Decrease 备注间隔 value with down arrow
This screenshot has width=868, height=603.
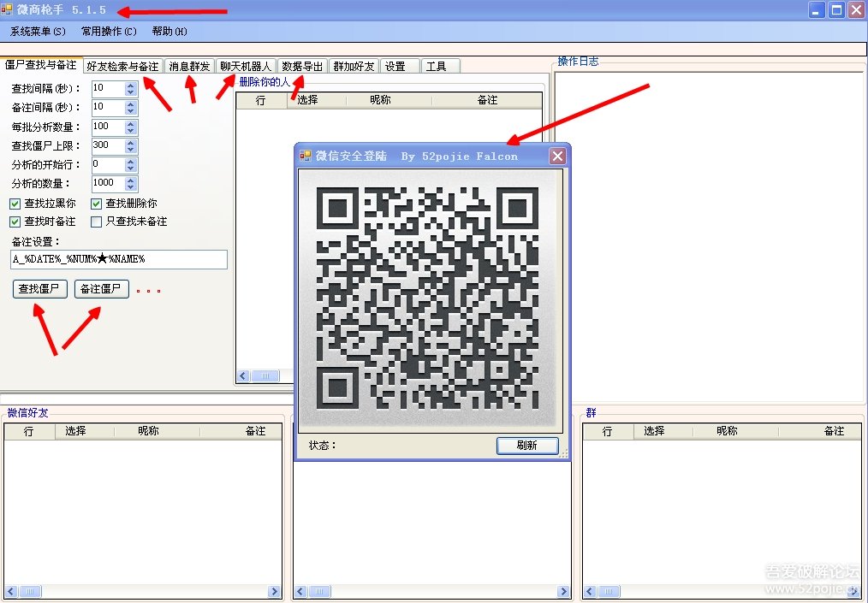[x=131, y=110]
